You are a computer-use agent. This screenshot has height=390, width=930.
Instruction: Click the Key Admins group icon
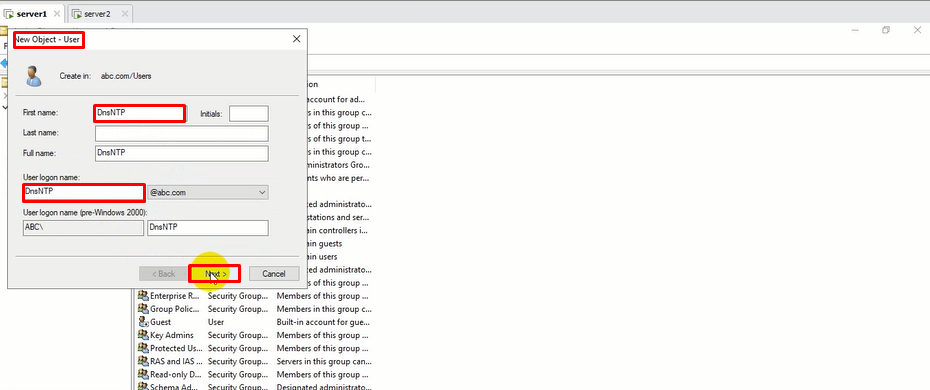pyautogui.click(x=143, y=335)
